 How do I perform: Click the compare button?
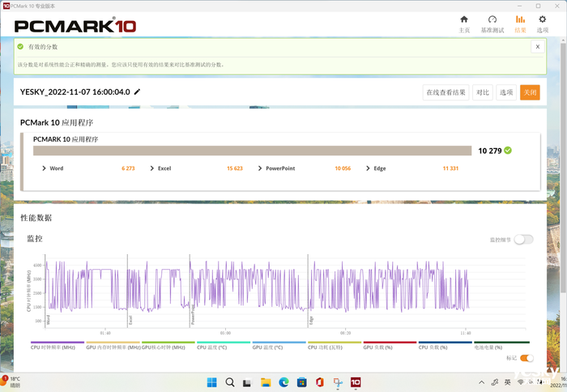(483, 92)
